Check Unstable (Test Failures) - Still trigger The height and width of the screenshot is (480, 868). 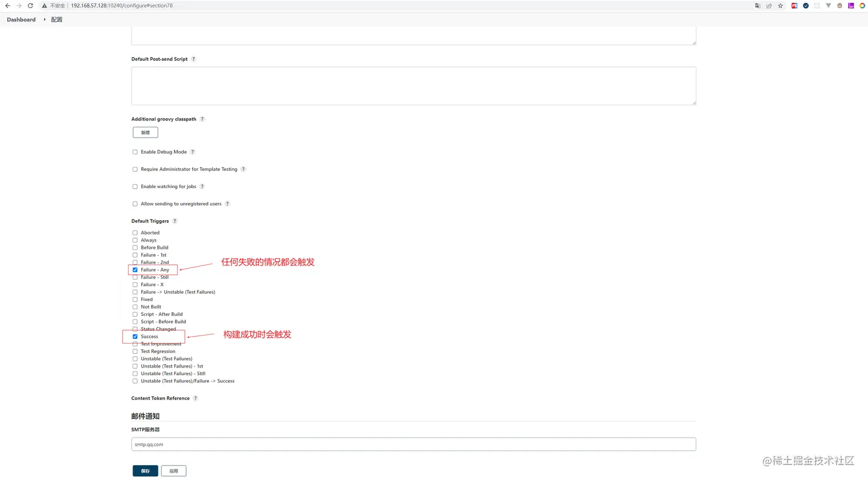[135, 374]
